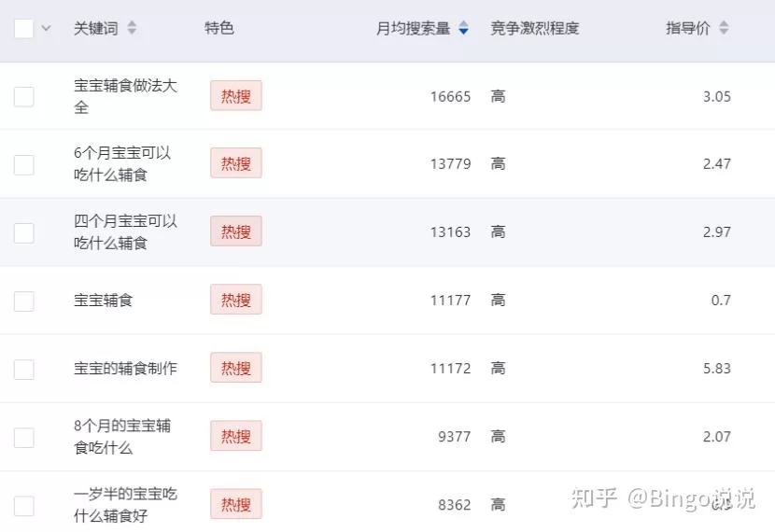Sort by 关键词 column sort arrows
775x532 pixels.
tap(132, 28)
